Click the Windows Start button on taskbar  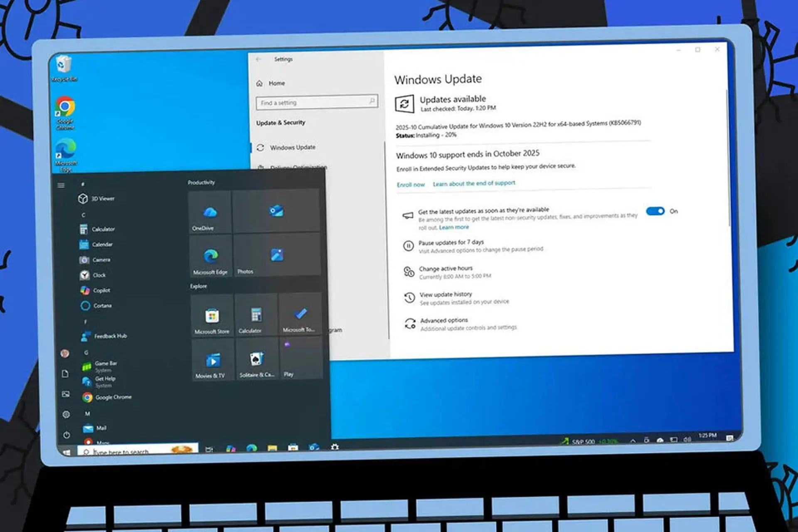pyautogui.click(x=66, y=452)
